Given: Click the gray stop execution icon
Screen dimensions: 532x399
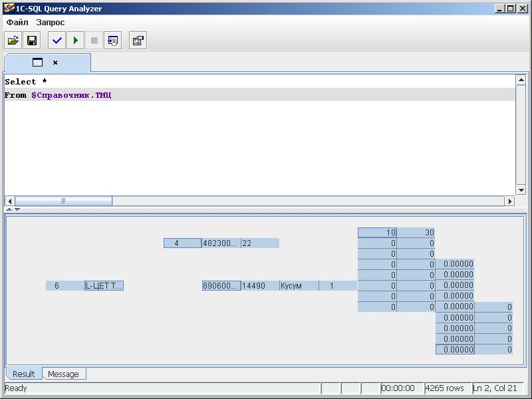Looking at the screenshot, I should tap(94, 41).
